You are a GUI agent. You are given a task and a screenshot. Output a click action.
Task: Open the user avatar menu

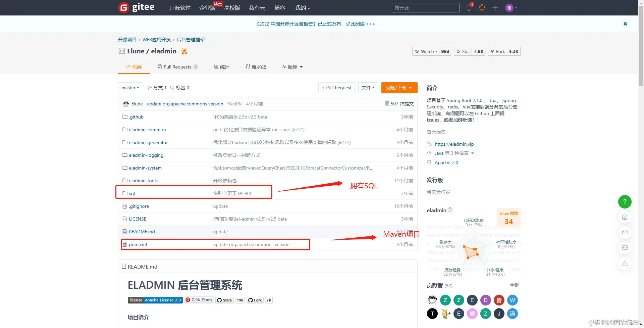[511, 8]
